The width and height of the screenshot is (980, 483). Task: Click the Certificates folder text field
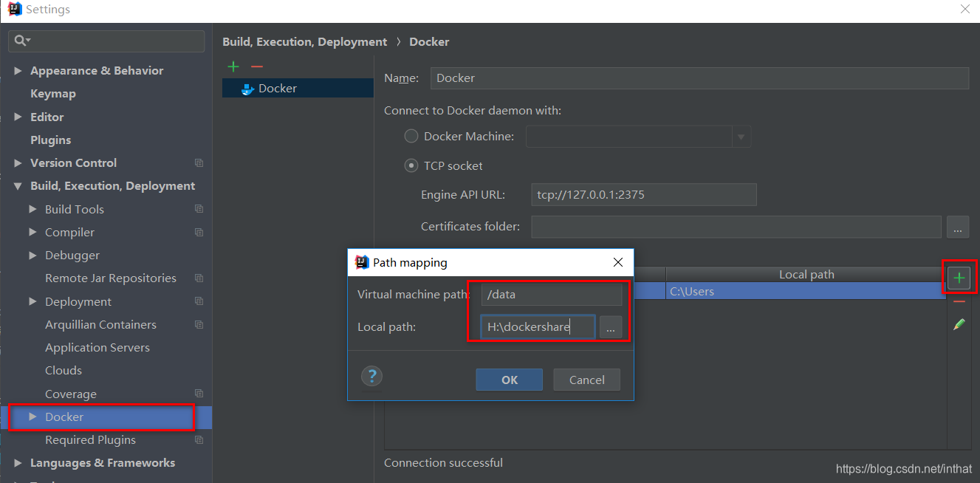736,227
